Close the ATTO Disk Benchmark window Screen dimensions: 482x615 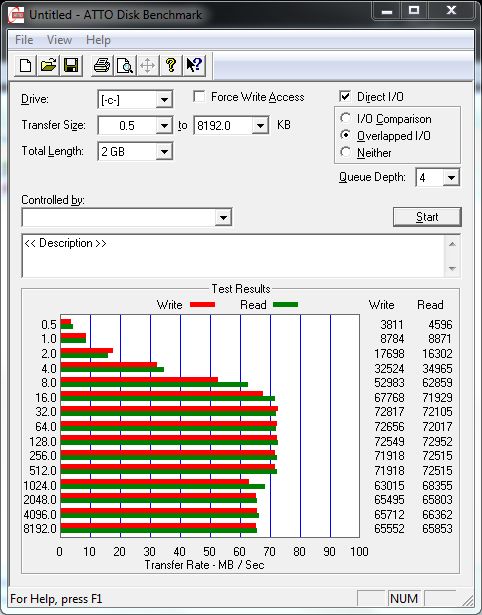(x=451, y=11)
